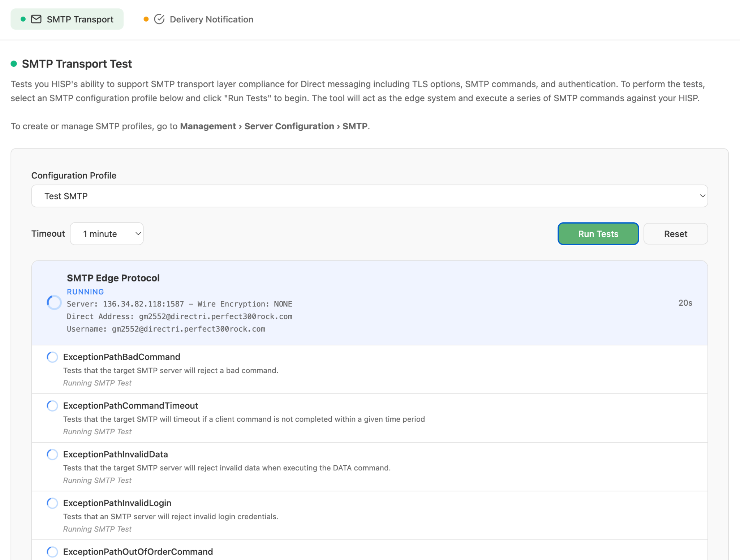Select the ExceptionPathCommandTimeout test title
This screenshot has height=560, width=740.
tap(130, 406)
